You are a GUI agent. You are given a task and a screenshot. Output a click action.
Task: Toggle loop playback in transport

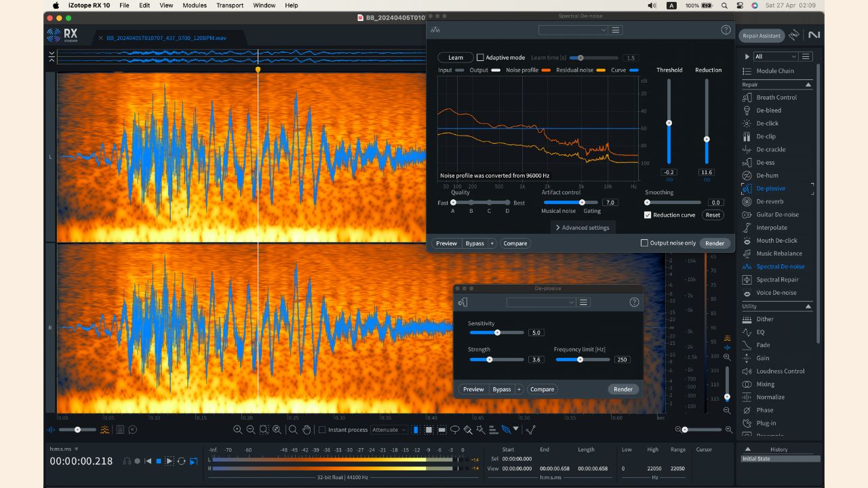(181, 461)
